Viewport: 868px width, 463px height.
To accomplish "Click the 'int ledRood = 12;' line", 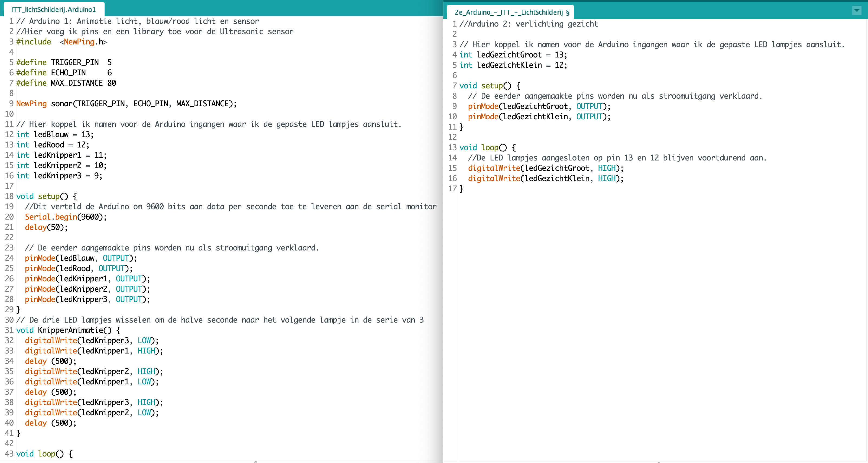I will 53,145.
